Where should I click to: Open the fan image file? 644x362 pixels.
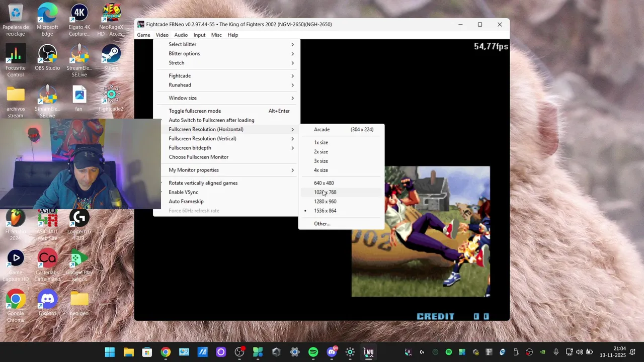79,99
